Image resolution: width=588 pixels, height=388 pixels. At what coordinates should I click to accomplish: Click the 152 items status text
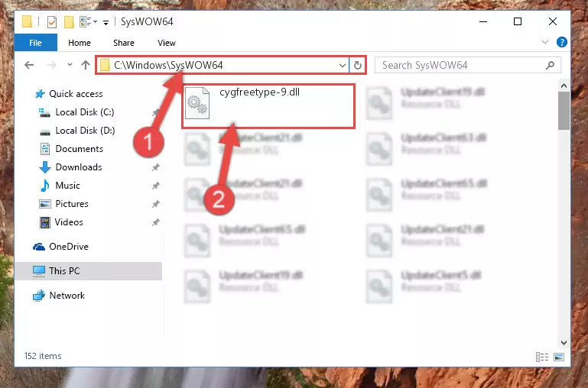pos(43,356)
